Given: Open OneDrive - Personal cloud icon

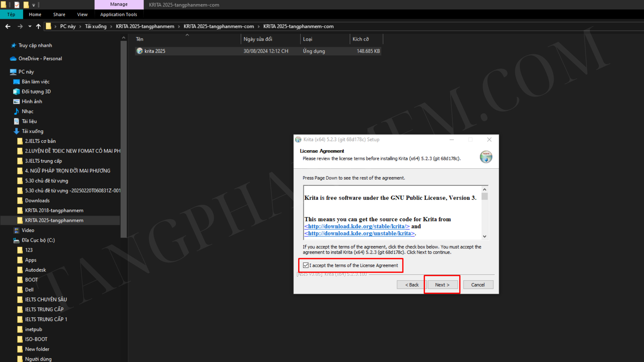Looking at the screenshot, I should 13,59.
